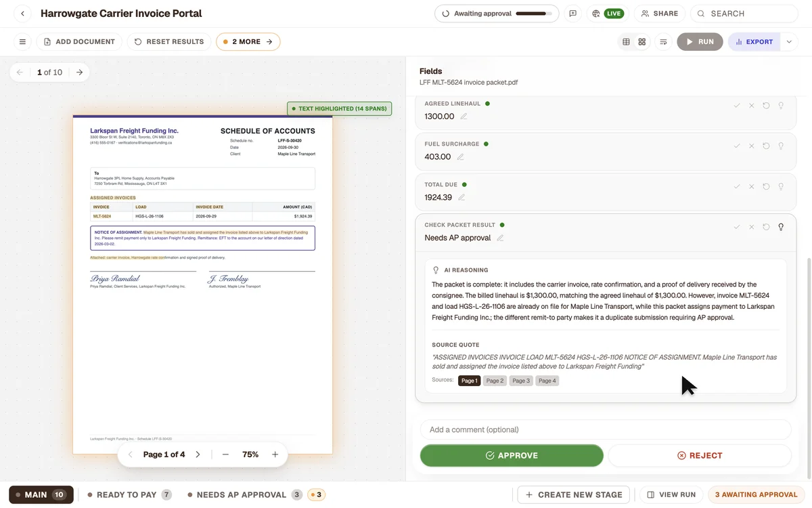Confirm the Fuel Surcharge field
812x508 pixels.
click(x=737, y=146)
